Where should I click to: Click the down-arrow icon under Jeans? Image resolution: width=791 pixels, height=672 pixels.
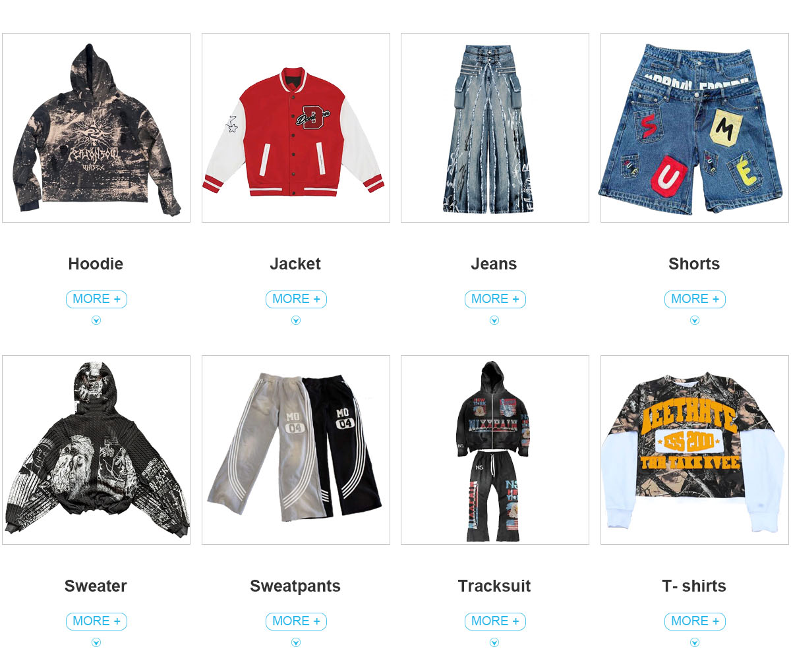point(494,320)
